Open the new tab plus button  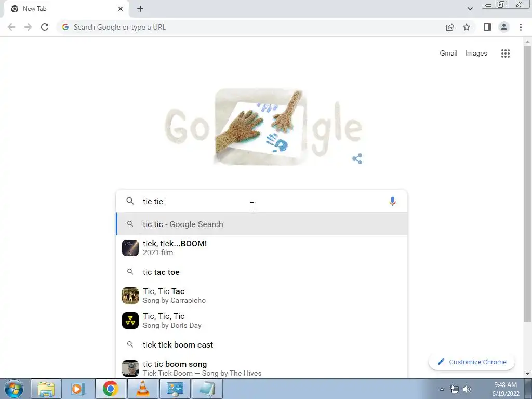[x=140, y=9]
